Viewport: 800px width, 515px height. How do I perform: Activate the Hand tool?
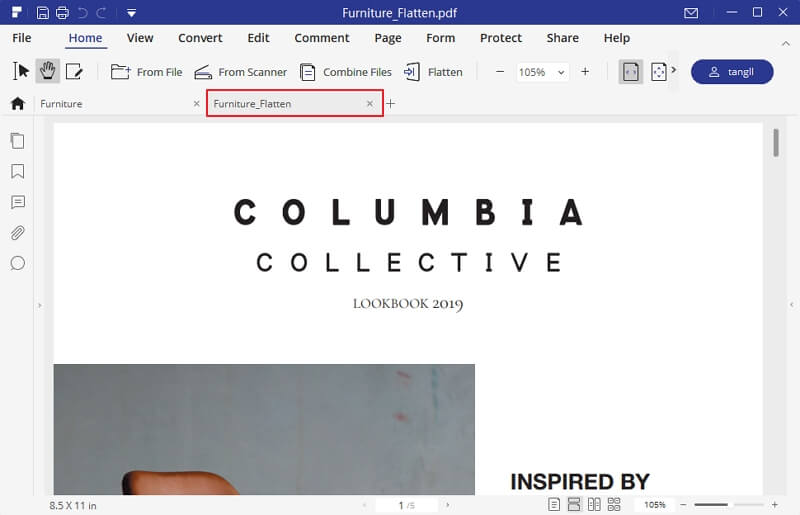coord(47,71)
